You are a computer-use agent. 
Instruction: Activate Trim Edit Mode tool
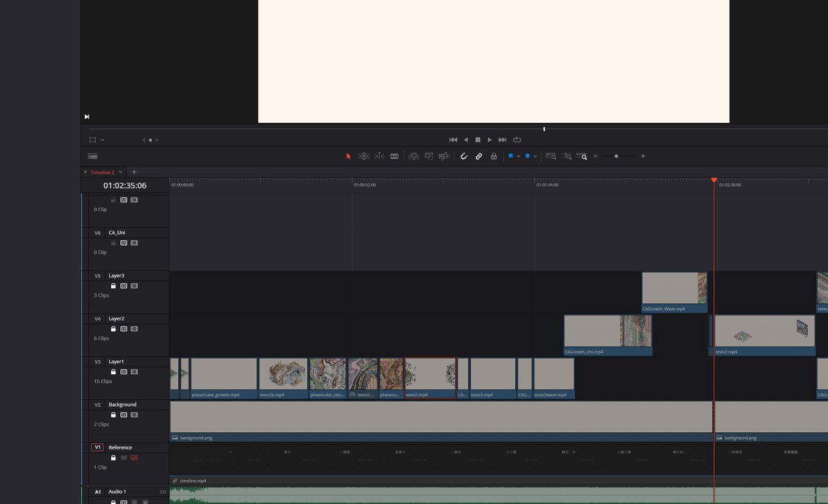point(364,156)
